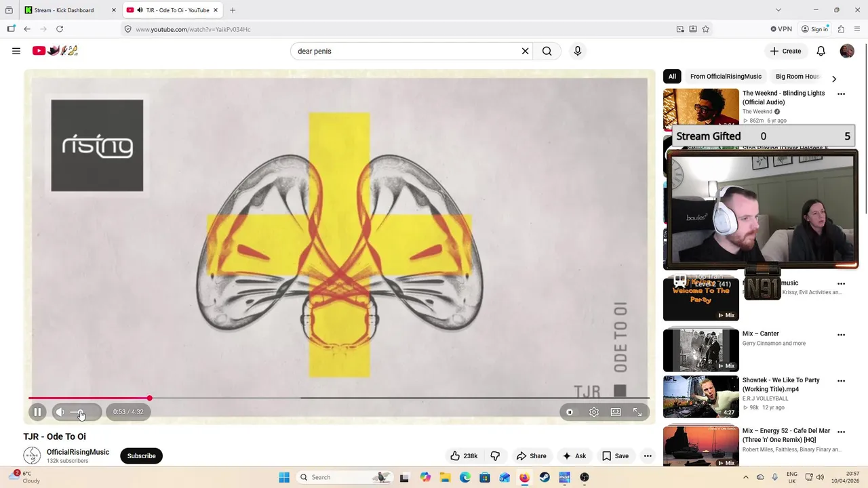Share the video
Viewport: 868px width, 488px height.
[x=531, y=456]
